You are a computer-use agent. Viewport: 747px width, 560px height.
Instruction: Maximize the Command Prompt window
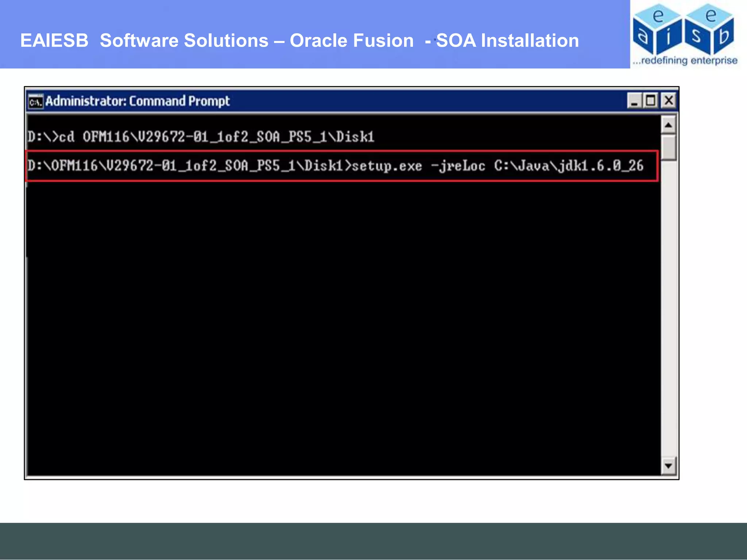click(x=651, y=101)
